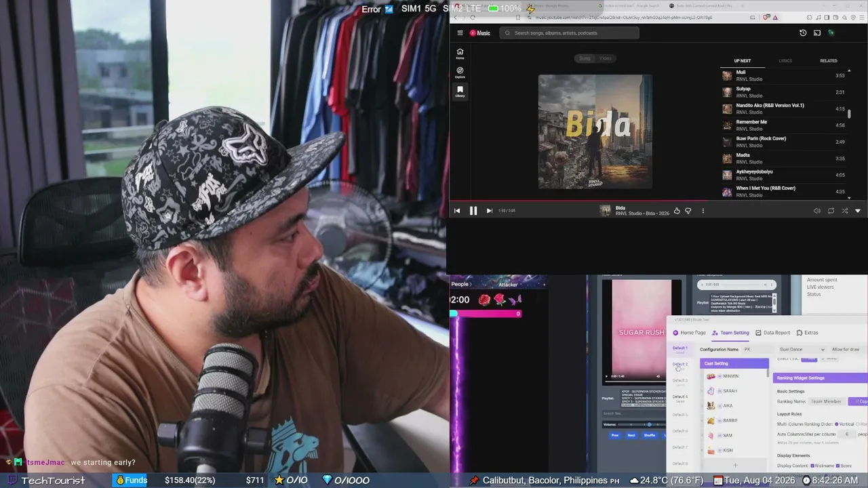Play Aykheyeydobolyu from the queue
The image size is (868, 488).
pos(783,175)
